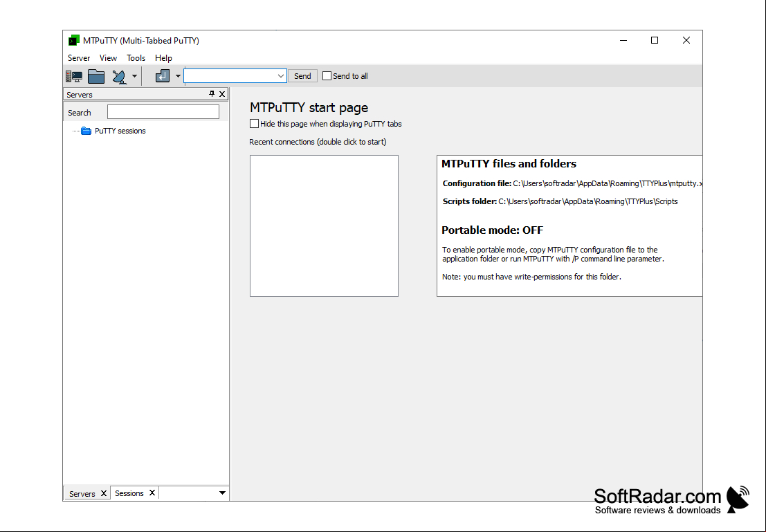Screen dimensions: 766x532
Task: Click the add group folder toolbar icon
Action: (x=96, y=76)
